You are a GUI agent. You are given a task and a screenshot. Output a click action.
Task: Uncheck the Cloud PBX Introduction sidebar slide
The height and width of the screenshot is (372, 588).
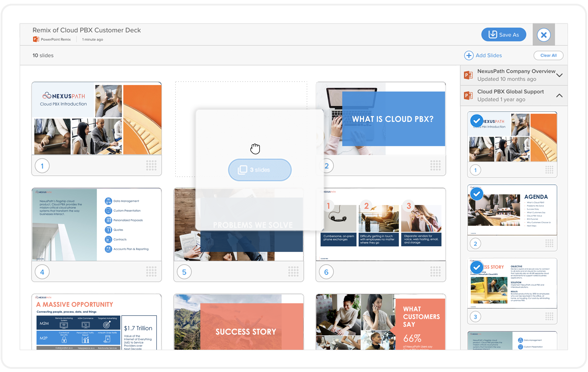(477, 121)
